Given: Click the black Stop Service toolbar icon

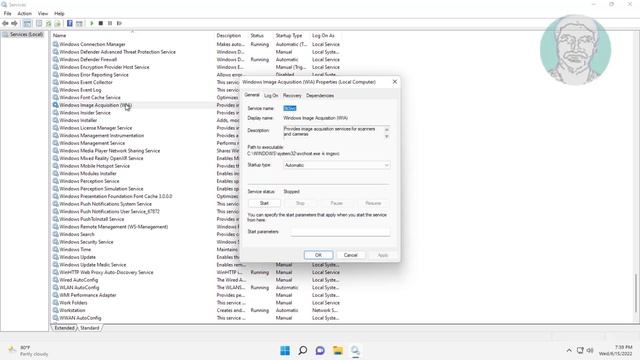Looking at the screenshot, I should click(101, 24).
